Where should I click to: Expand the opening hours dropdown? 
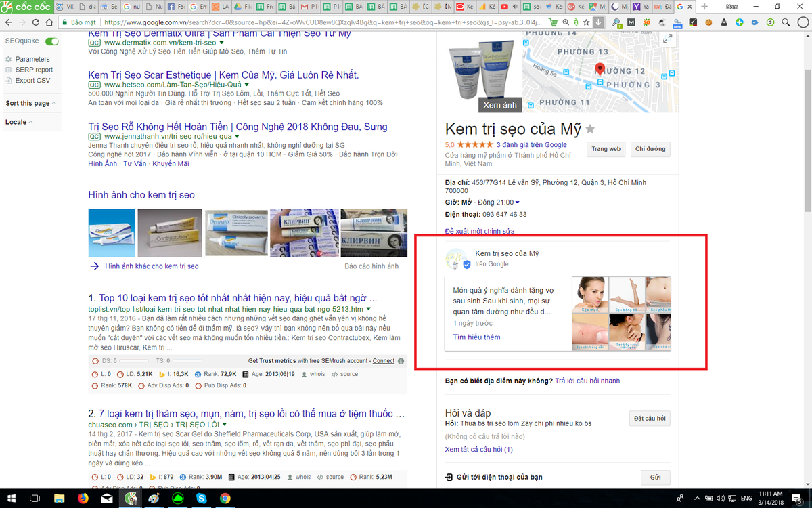pos(518,203)
